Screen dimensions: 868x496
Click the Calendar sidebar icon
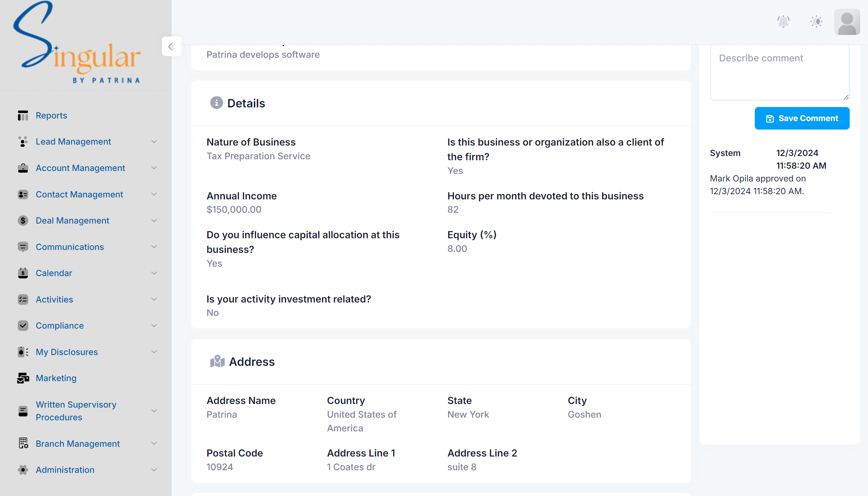[x=23, y=273]
